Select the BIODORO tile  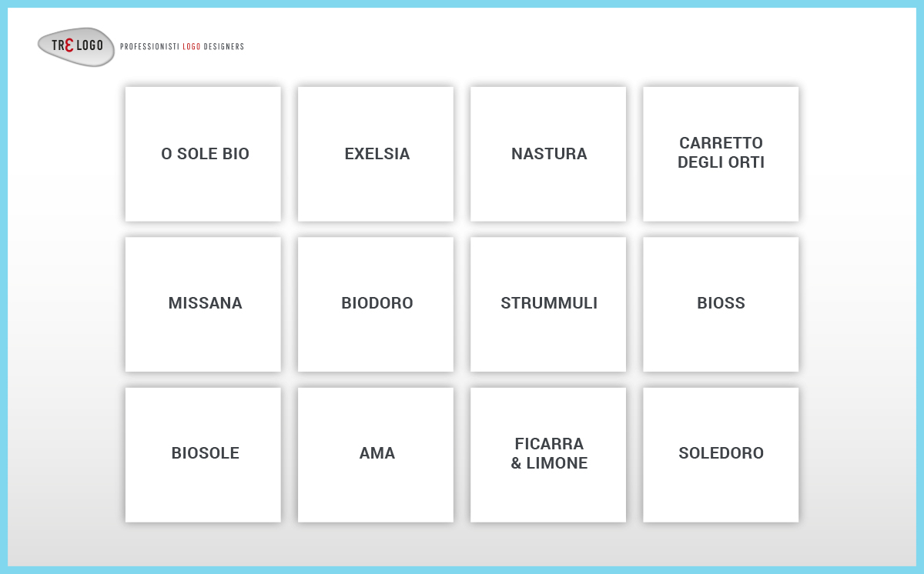pyautogui.click(x=376, y=304)
